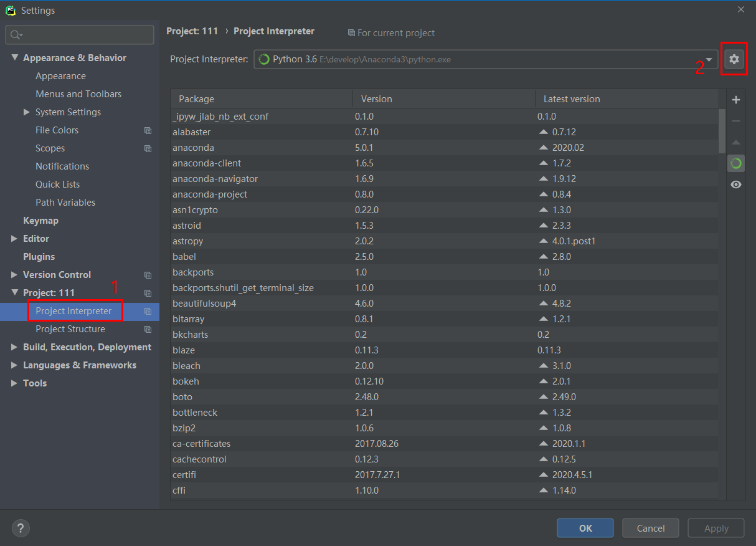756x546 pixels.
Task: Click the Project: 111 node's project-scope icon
Action: 148,293
